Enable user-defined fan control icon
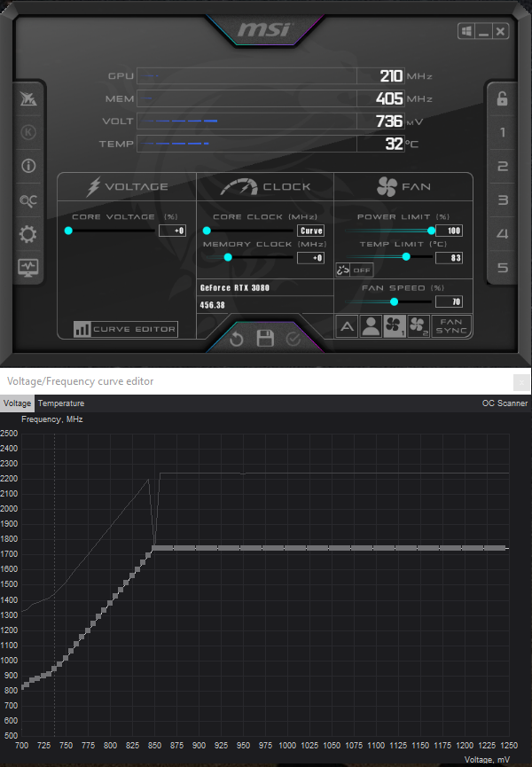Viewport: 532px width, 767px height. 371,326
